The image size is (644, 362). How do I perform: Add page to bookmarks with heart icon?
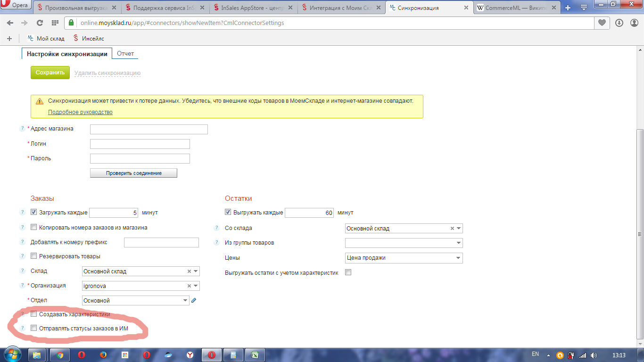point(602,23)
